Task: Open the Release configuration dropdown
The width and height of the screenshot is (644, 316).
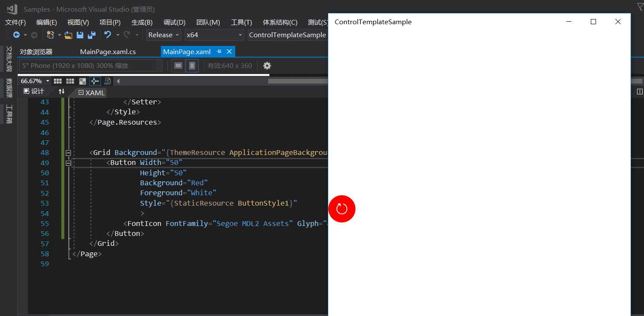Action: [x=164, y=35]
